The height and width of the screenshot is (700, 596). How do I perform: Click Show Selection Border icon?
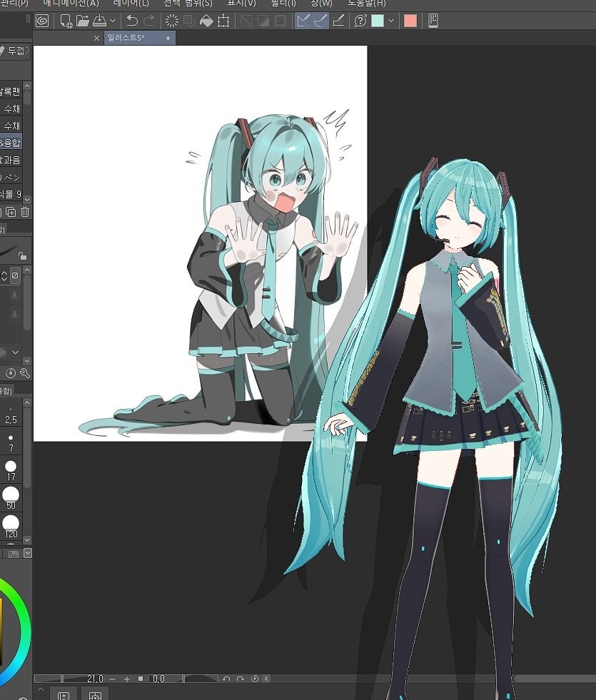tap(281, 21)
